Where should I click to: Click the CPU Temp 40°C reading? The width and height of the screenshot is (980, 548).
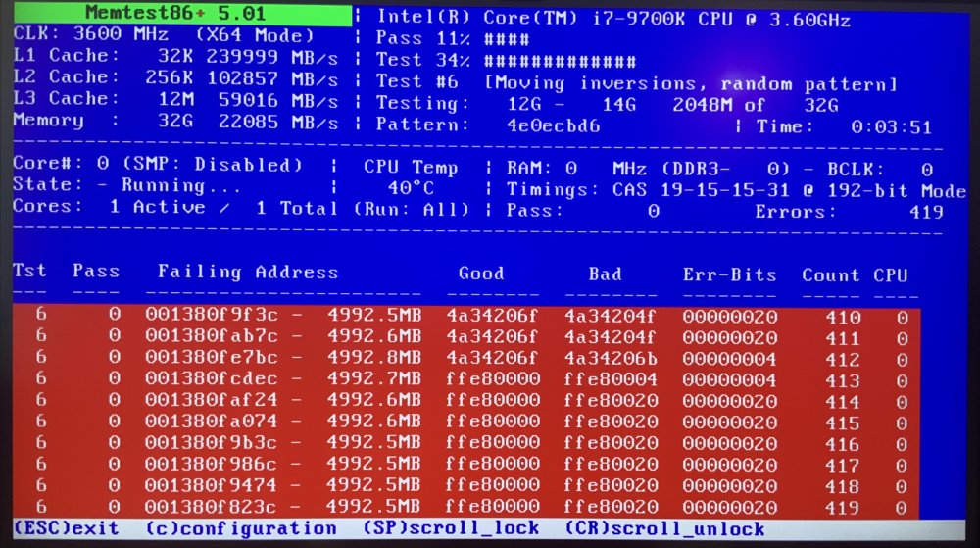(411, 187)
